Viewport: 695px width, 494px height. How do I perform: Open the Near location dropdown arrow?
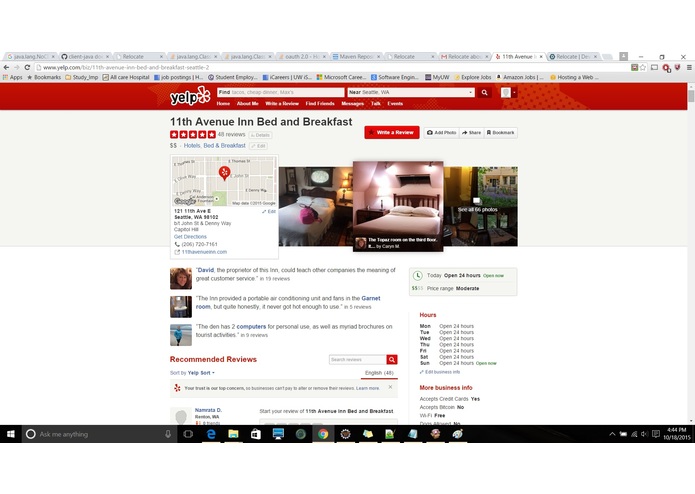click(470, 92)
